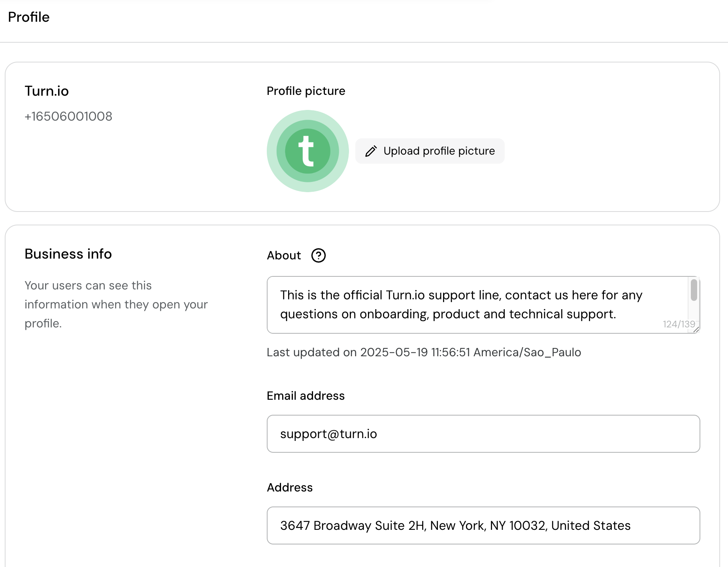Click the green Turn.io profile picture
This screenshot has height=567, width=728.
click(307, 151)
